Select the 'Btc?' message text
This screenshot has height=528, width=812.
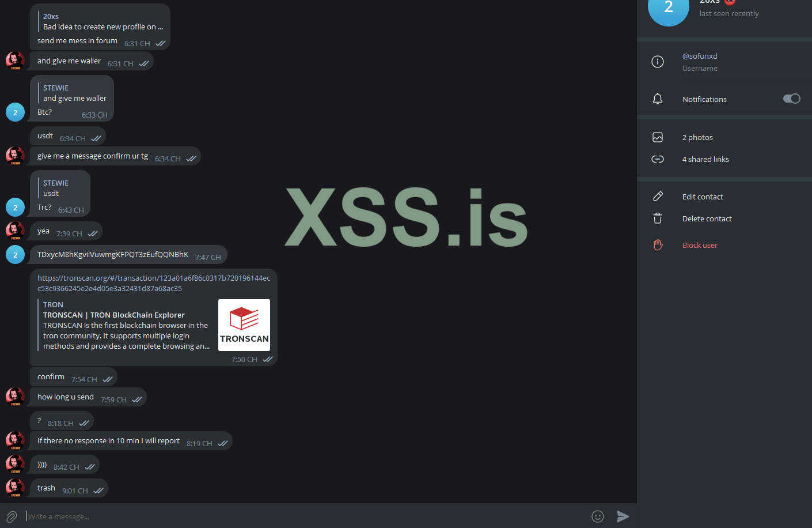44,112
